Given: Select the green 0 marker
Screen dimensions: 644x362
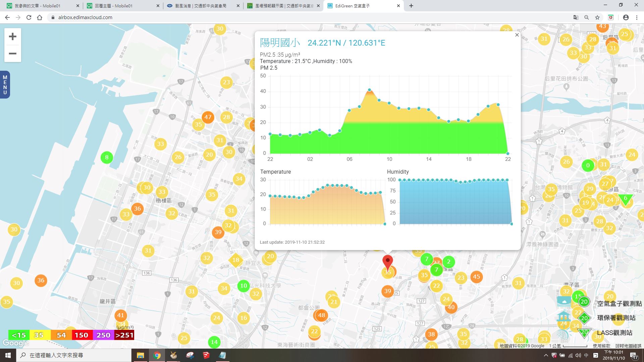Looking at the screenshot, I should click(588, 165).
